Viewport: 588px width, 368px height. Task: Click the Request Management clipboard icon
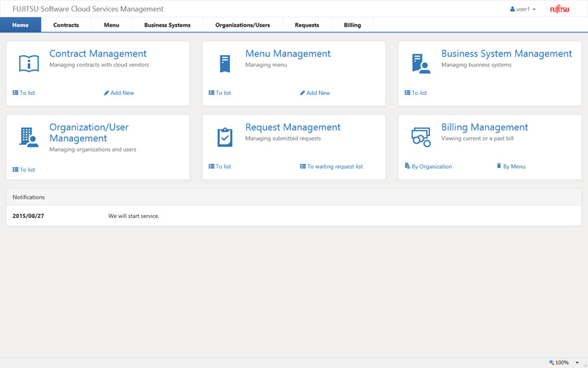pos(225,137)
